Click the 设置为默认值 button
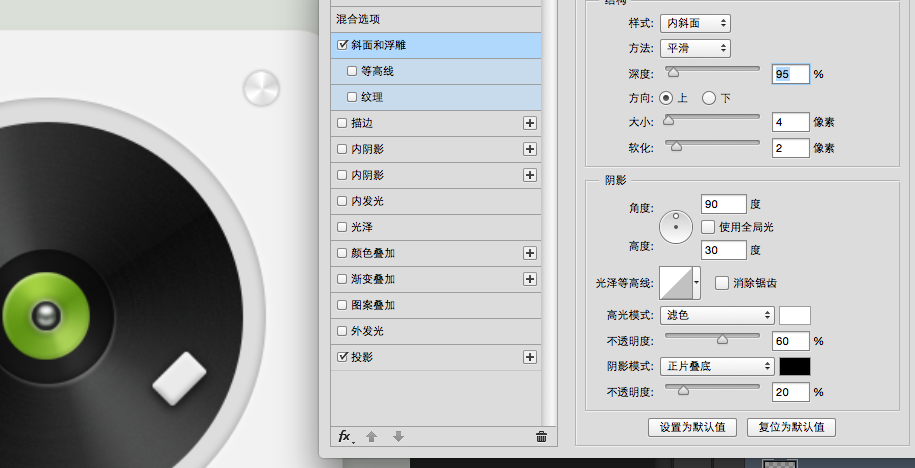Screen dimensions: 915x468 click(692, 427)
